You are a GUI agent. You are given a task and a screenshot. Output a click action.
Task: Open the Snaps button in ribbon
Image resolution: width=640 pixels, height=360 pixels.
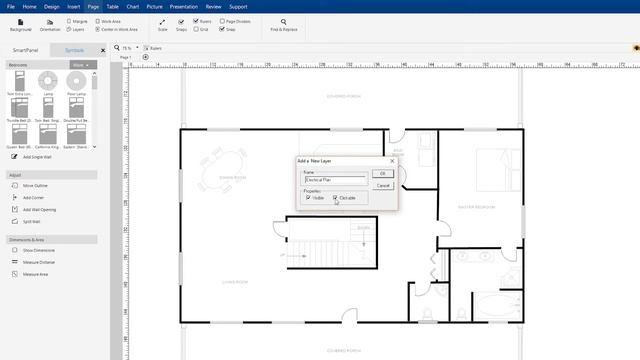tap(181, 25)
